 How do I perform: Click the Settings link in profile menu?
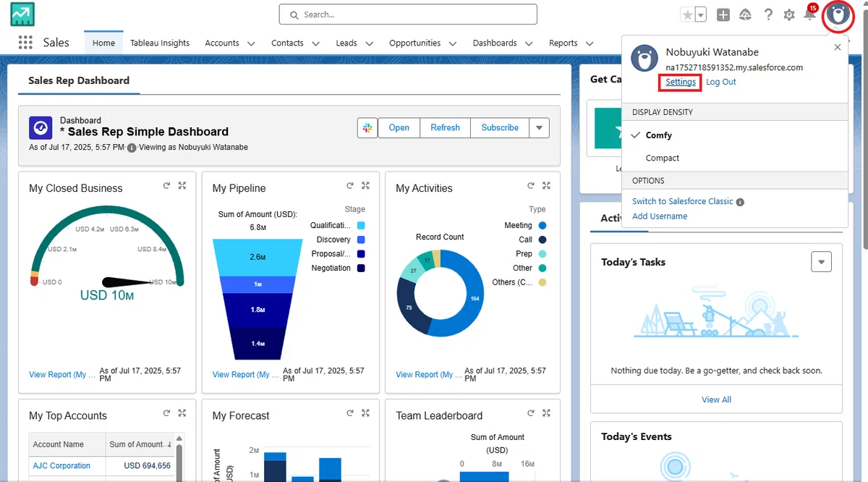tap(681, 82)
